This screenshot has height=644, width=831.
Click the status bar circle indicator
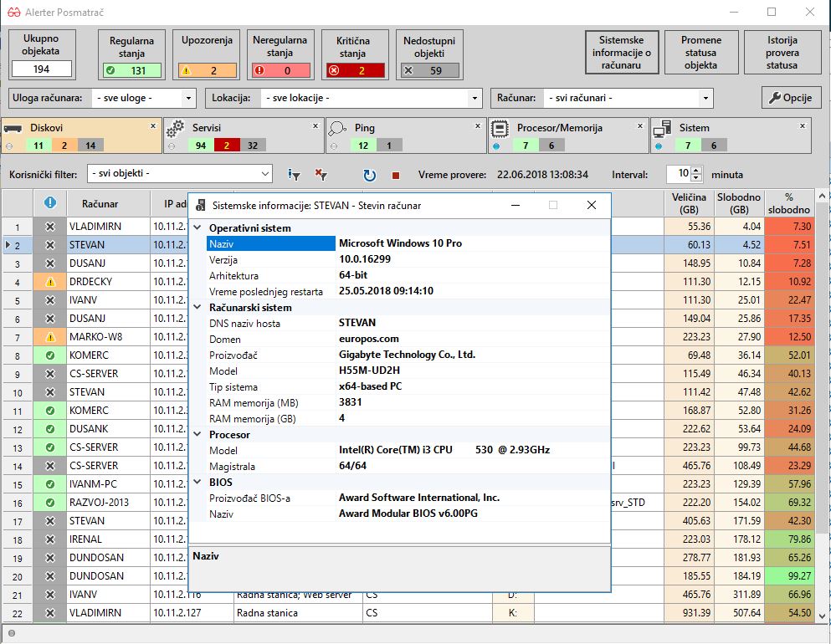pyautogui.click(x=12, y=633)
